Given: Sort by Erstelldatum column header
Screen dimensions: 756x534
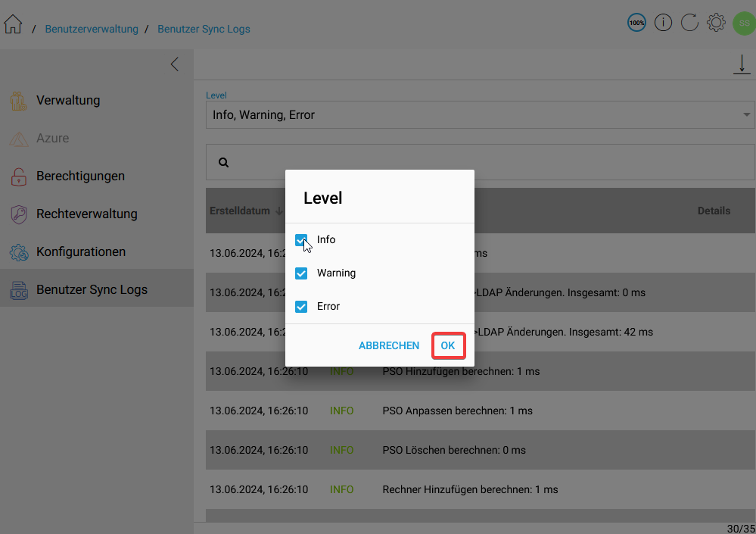Looking at the screenshot, I should coord(240,211).
